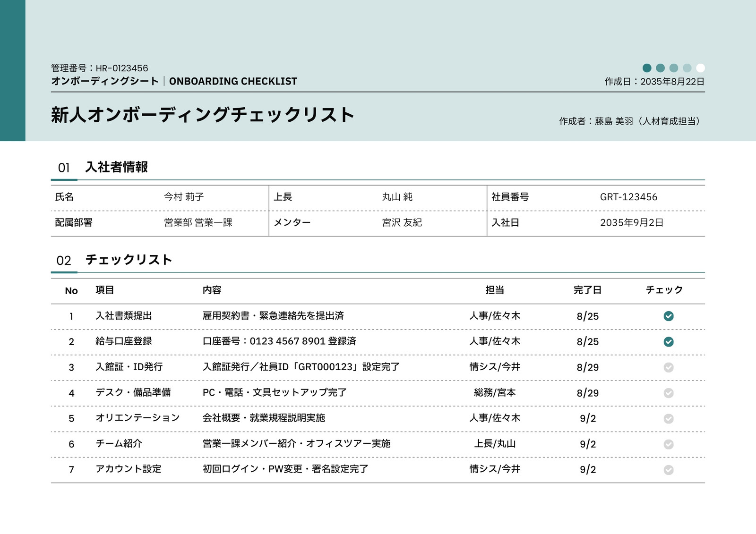Select the title 新人オンボーディングチェックリスト

click(203, 115)
